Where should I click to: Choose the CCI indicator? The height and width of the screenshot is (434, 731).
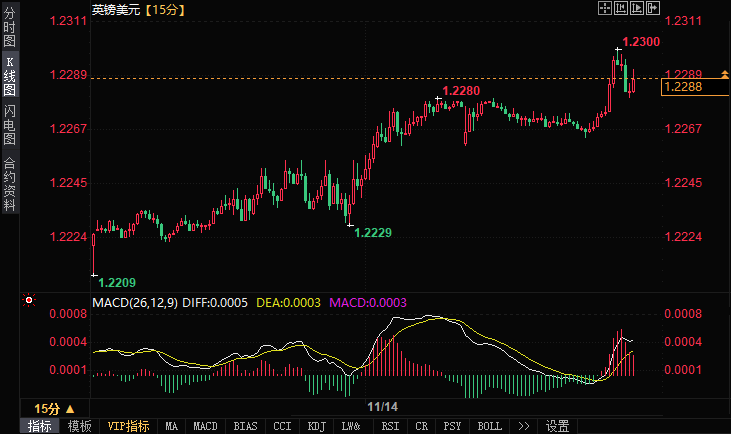(x=282, y=426)
